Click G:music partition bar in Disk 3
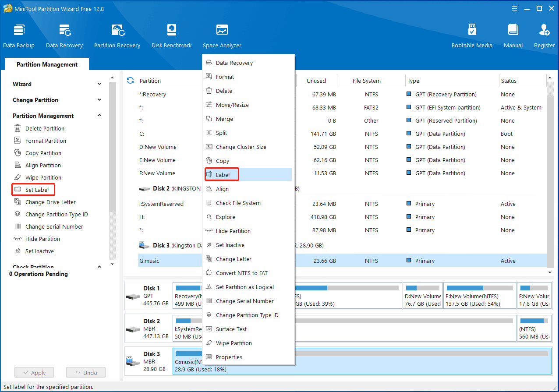Screen dimensions: 559x392 362,361
